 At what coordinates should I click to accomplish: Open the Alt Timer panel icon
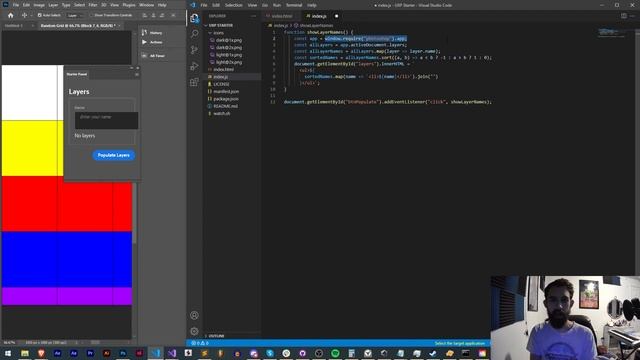point(144,56)
